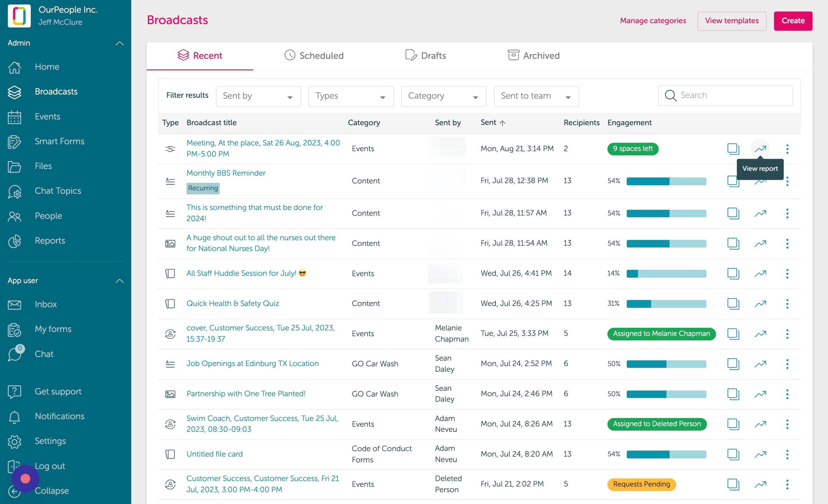Image resolution: width=828 pixels, height=504 pixels.
Task: Open more options for Quick Health & Safety Quiz
Action: (787, 304)
